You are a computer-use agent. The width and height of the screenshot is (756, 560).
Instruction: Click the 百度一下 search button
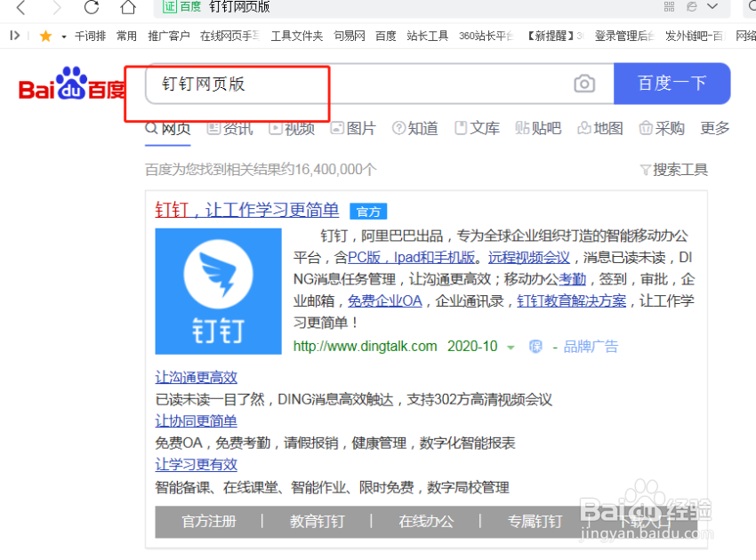point(672,82)
